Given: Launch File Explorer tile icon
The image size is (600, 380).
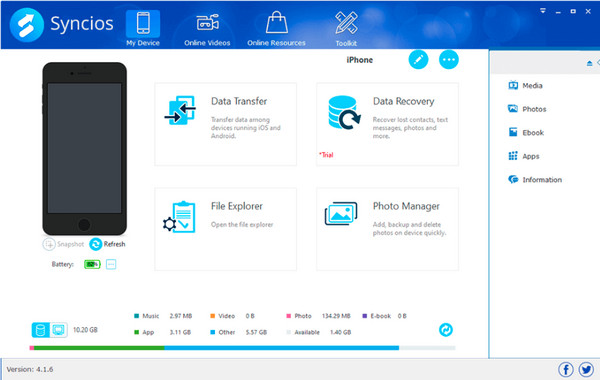Looking at the screenshot, I should click(x=179, y=217).
